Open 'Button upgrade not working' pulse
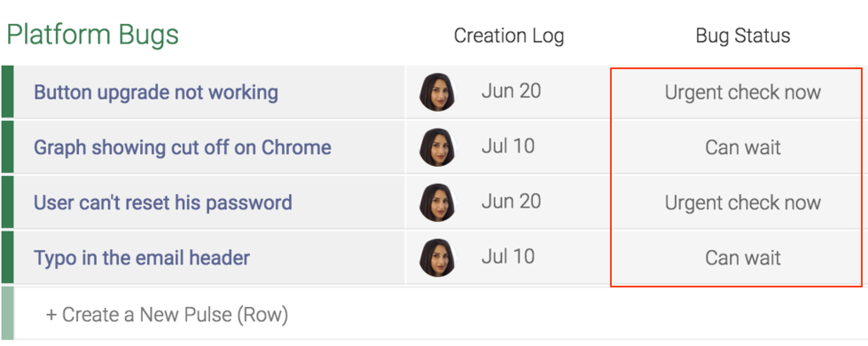 coord(156,92)
